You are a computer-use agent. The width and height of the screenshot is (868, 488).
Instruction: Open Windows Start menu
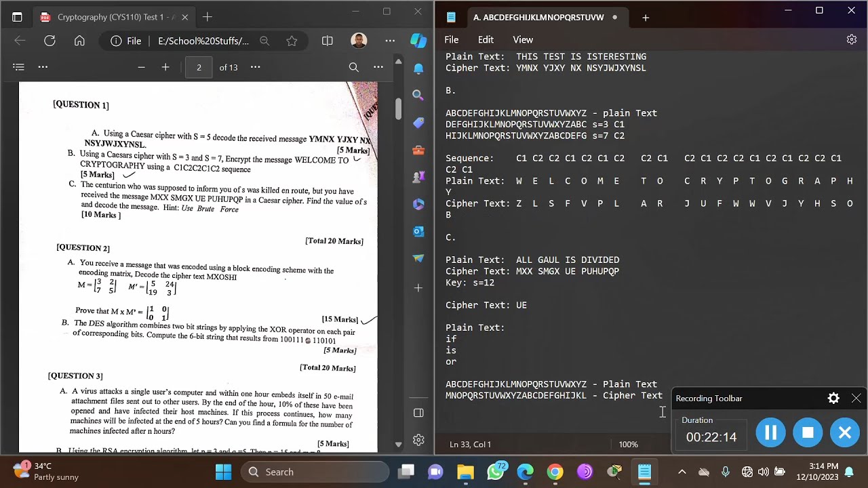pos(223,472)
